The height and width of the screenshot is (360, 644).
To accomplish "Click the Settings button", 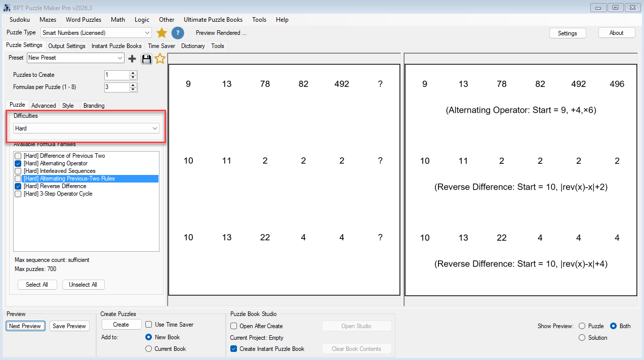I will [x=568, y=33].
